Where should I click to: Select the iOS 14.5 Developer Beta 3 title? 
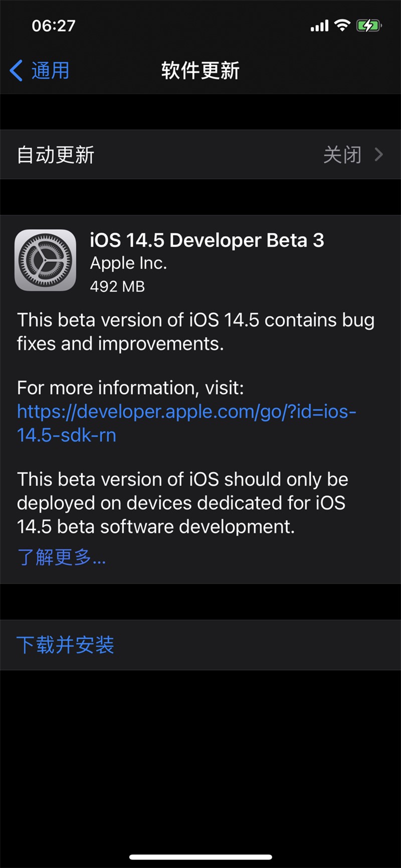(x=207, y=241)
